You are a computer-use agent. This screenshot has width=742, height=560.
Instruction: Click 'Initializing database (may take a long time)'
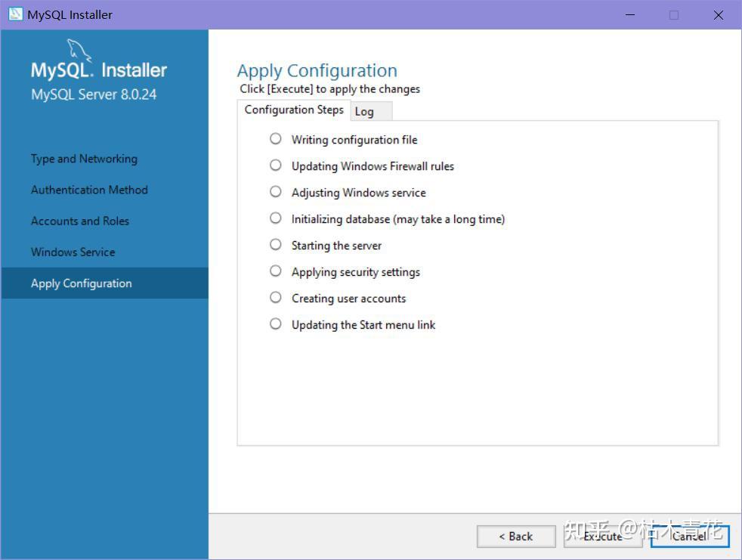click(x=398, y=219)
